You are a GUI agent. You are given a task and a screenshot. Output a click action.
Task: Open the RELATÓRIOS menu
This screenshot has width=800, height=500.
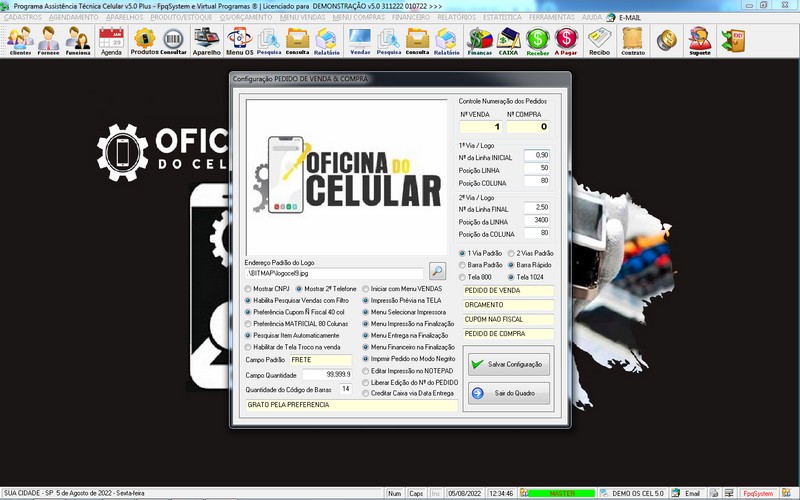(x=457, y=17)
